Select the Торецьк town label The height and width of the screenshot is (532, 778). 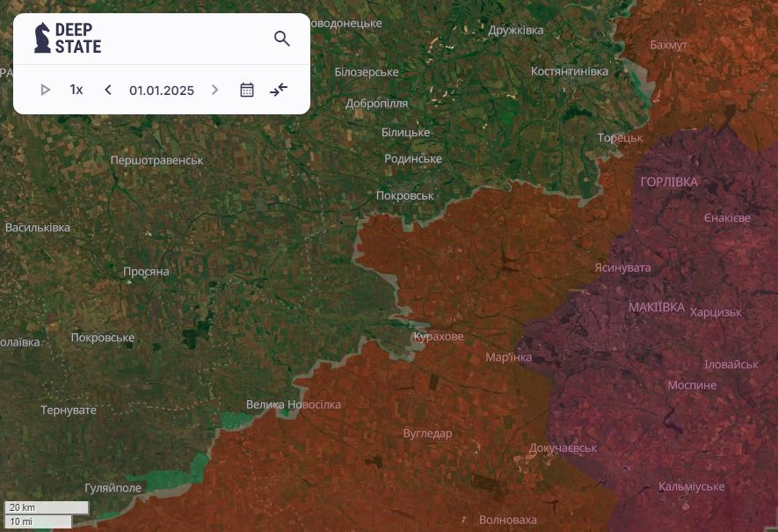[x=620, y=138]
